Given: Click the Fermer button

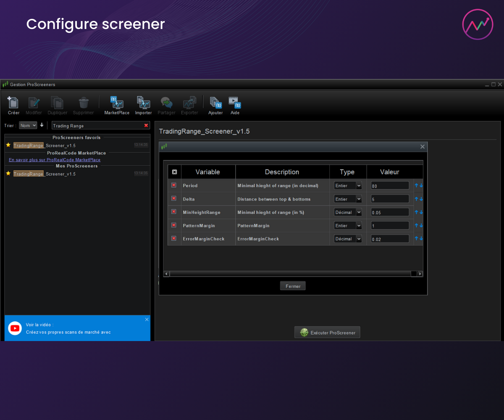Looking at the screenshot, I should [293, 286].
